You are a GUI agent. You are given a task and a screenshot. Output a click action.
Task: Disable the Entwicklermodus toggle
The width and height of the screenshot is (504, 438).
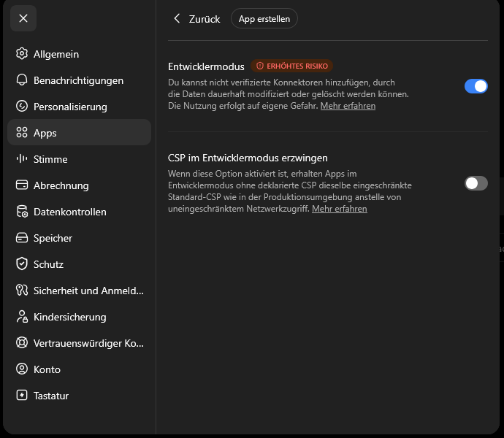coord(476,86)
